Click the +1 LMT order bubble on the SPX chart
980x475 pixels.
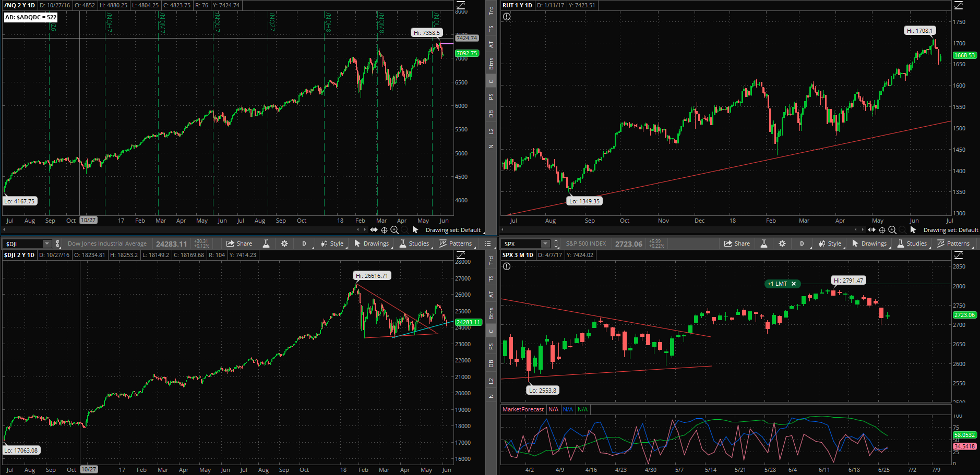pyautogui.click(x=778, y=284)
